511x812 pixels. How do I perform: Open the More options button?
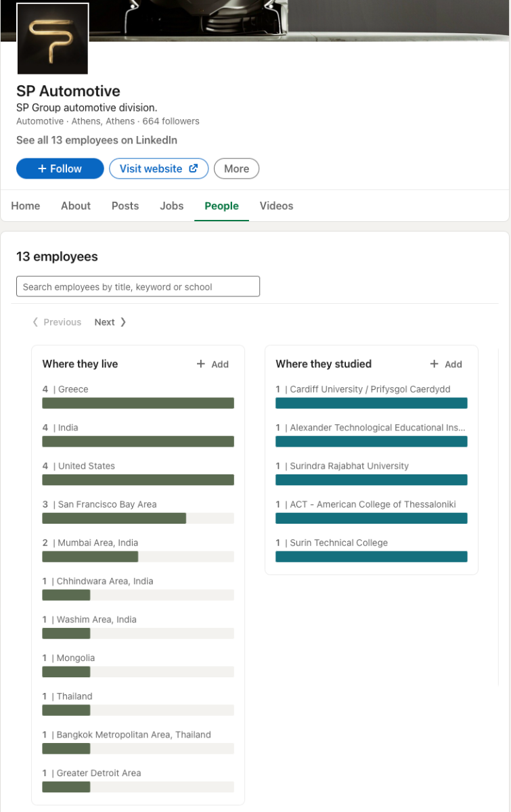click(x=236, y=168)
